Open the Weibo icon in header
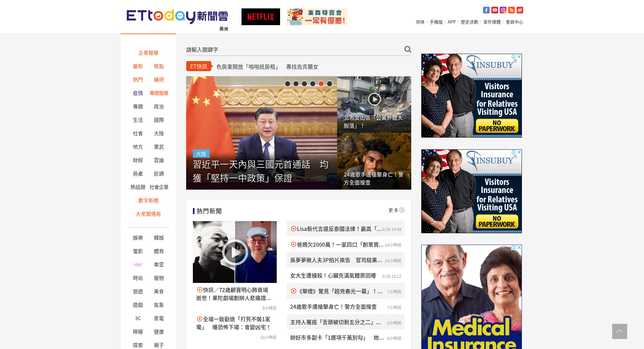Viewport: 644px width, 349px height. 520,10
